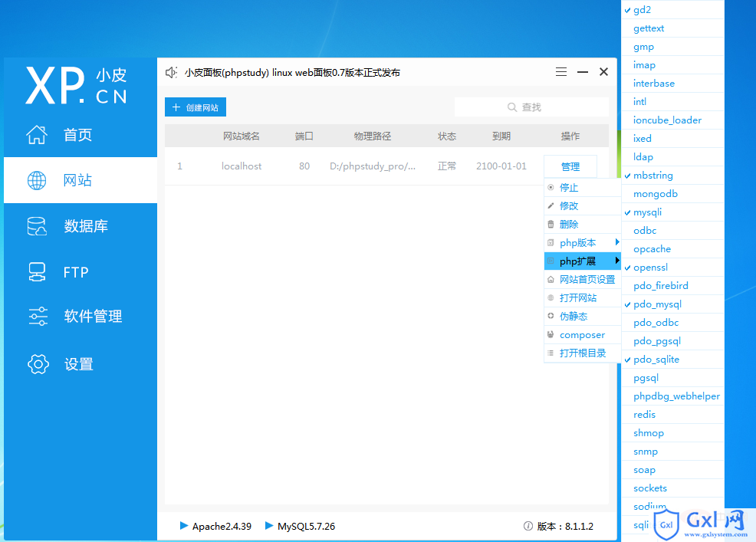Click the globe icon beside 网站
This screenshot has width=756, height=542.
click(x=37, y=180)
